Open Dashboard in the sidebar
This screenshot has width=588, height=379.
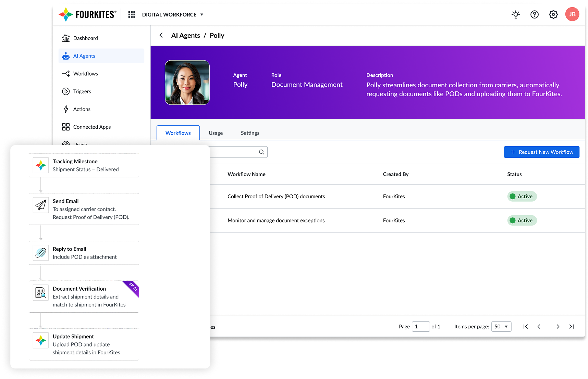pos(101,38)
